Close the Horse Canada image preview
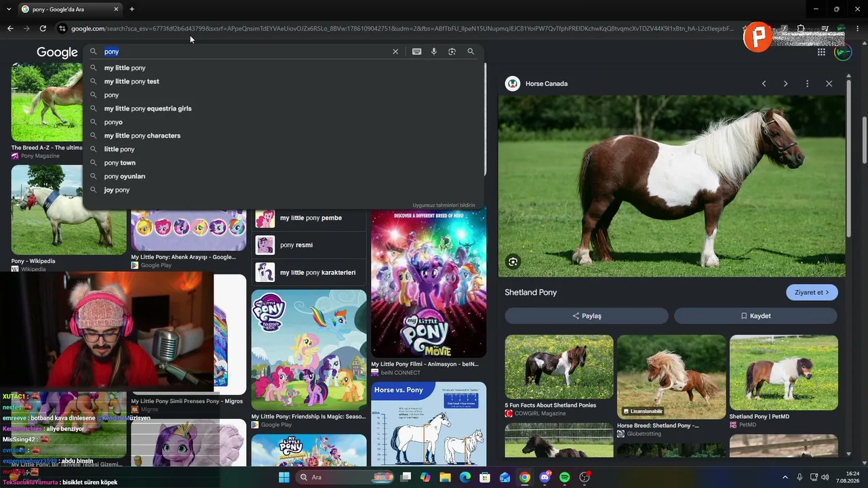The image size is (868, 488). [x=829, y=83]
